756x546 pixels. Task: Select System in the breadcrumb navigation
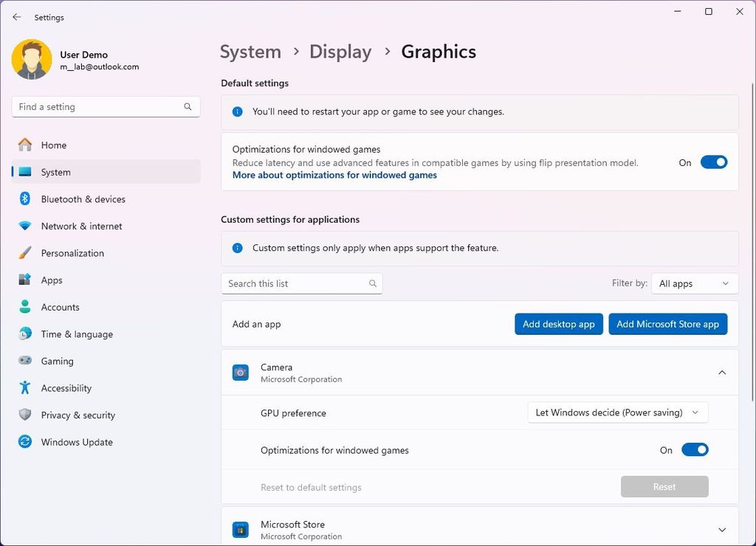click(x=250, y=52)
